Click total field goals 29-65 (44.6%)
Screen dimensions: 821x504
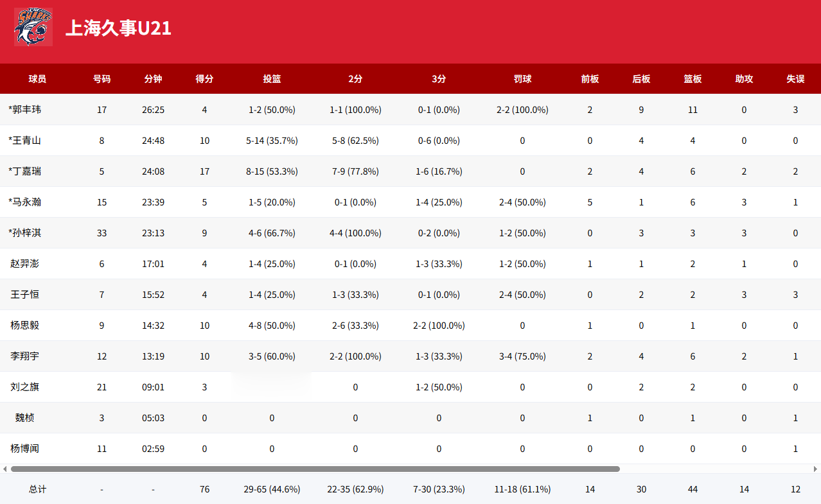[x=272, y=489]
